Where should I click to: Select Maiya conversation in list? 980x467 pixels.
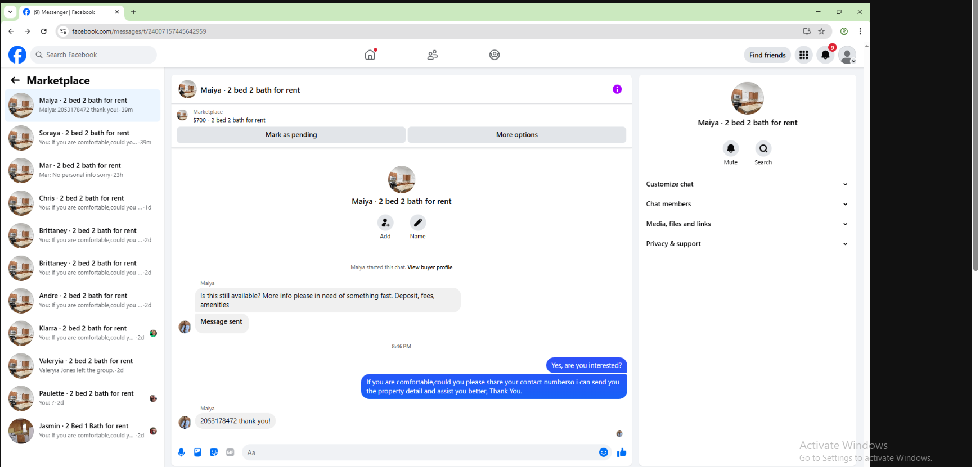[x=83, y=105]
